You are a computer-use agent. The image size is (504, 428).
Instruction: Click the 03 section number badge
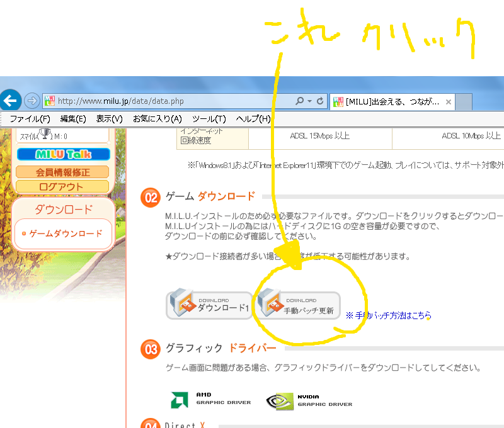pyautogui.click(x=151, y=349)
